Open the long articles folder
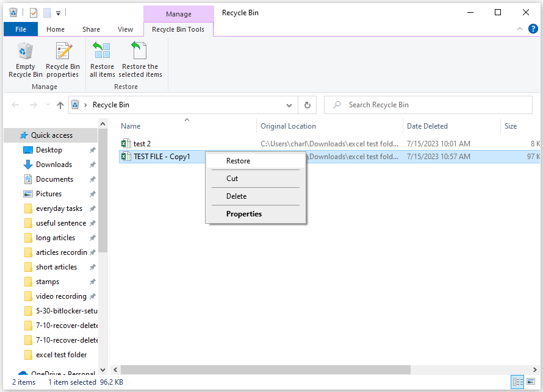543x392 pixels. click(x=56, y=238)
